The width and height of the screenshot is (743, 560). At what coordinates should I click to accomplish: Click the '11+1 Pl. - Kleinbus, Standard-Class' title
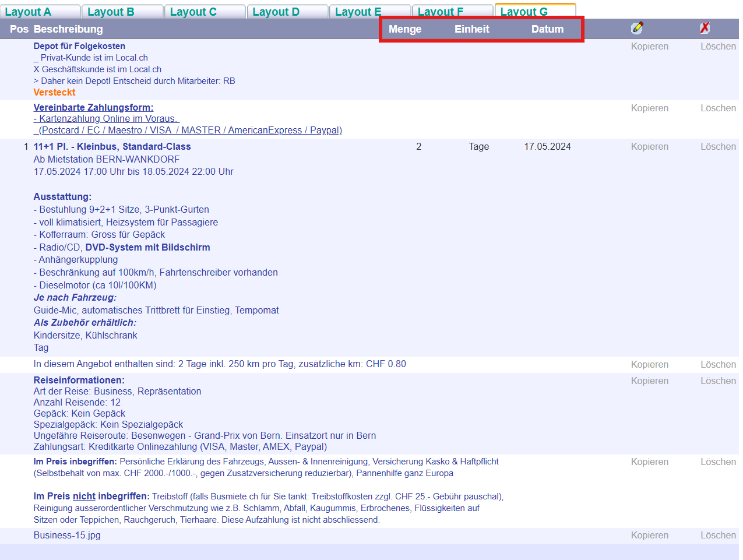click(x=112, y=147)
